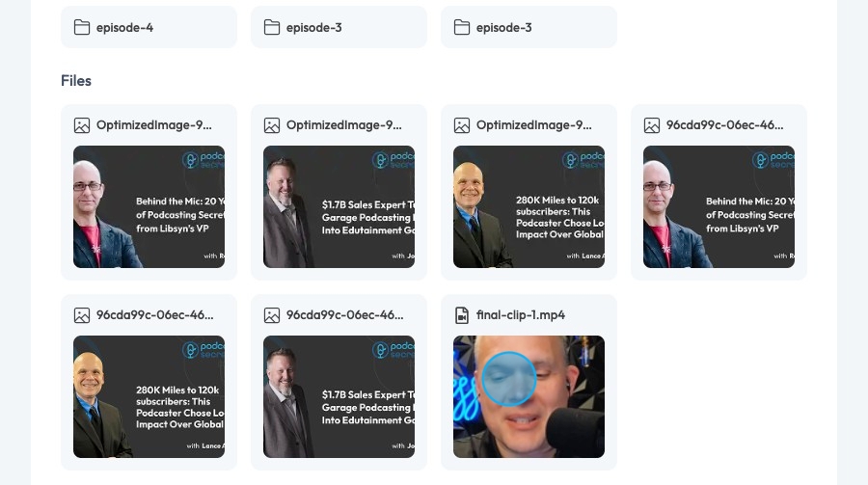
Task: Open the OptimizedImage 'Behind the Mic' thumbnail
Action: pyautogui.click(x=149, y=206)
